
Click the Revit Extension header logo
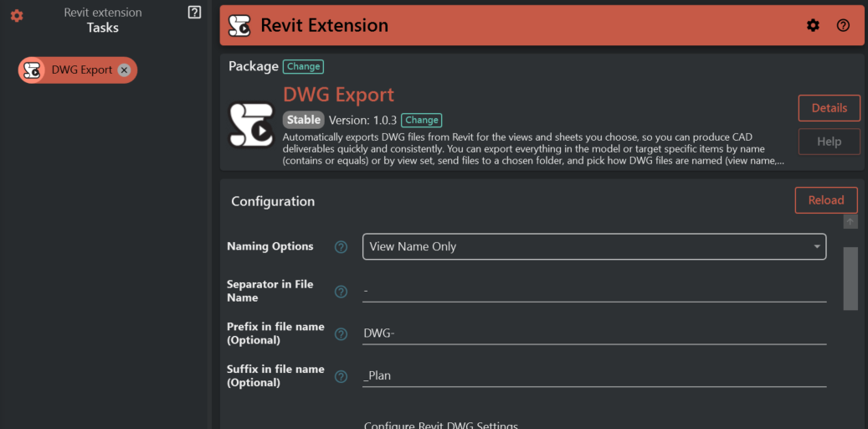click(x=239, y=25)
